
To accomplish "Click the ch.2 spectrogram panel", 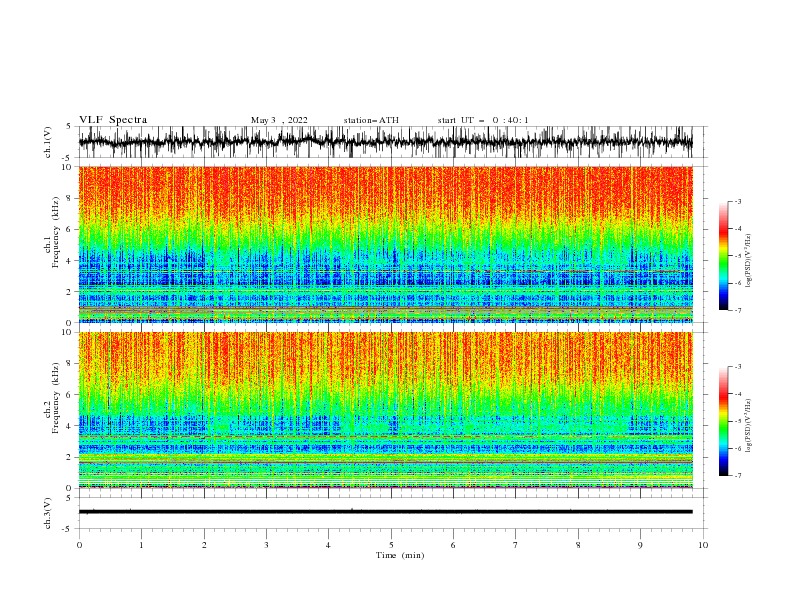I will click(385, 410).
